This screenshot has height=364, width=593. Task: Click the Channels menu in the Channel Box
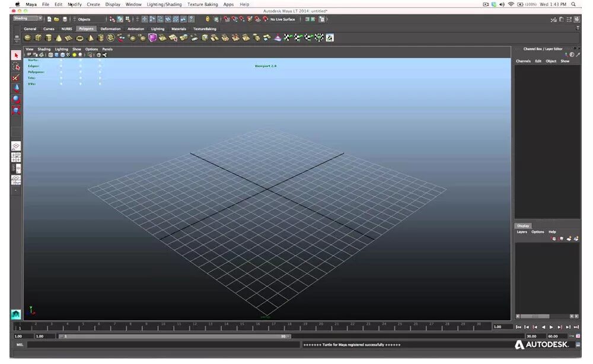point(524,61)
